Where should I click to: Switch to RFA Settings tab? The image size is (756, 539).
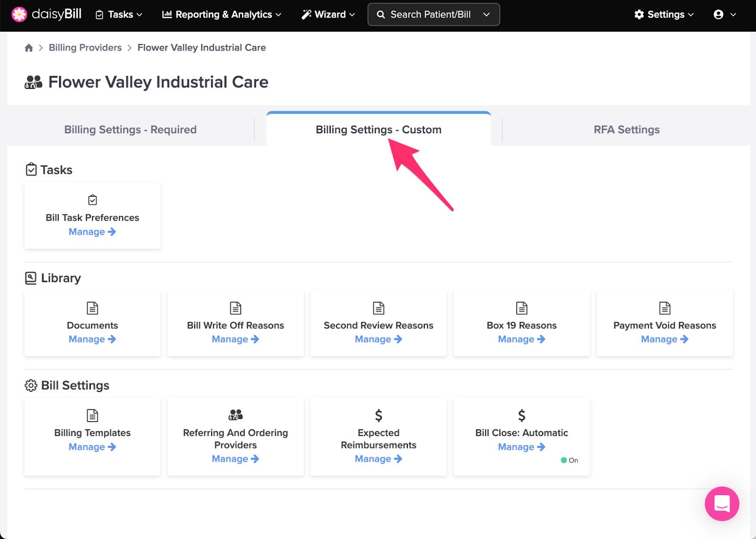pos(627,129)
